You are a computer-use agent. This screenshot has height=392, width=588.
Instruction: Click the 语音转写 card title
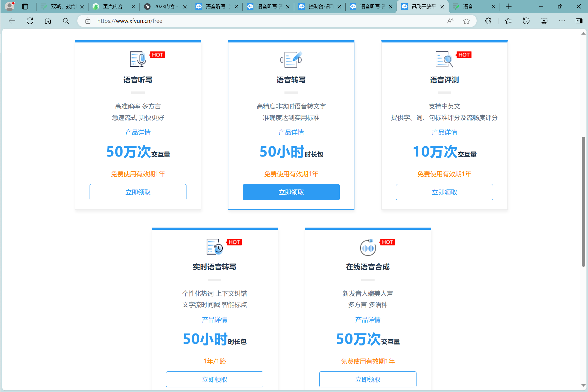click(291, 80)
